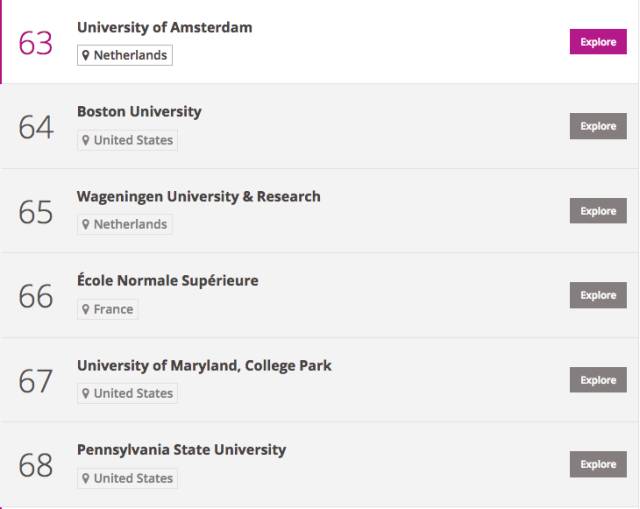Select the United States tag under Boston University

(x=127, y=140)
